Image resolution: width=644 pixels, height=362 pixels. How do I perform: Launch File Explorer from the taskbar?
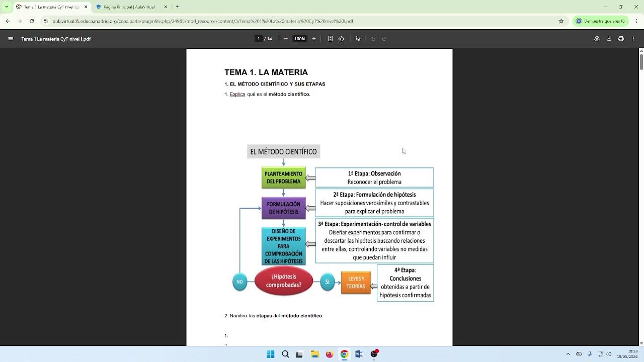pos(314,354)
